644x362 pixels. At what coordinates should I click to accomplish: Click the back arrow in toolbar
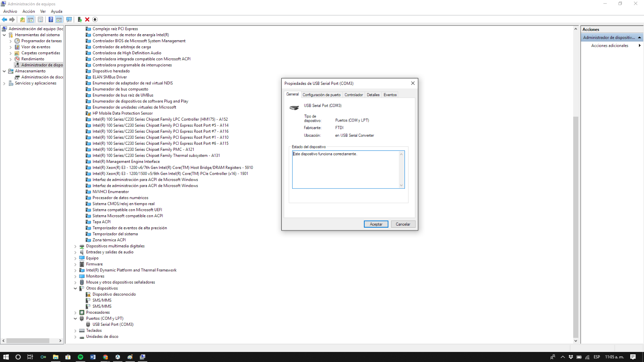click(x=4, y=19)
